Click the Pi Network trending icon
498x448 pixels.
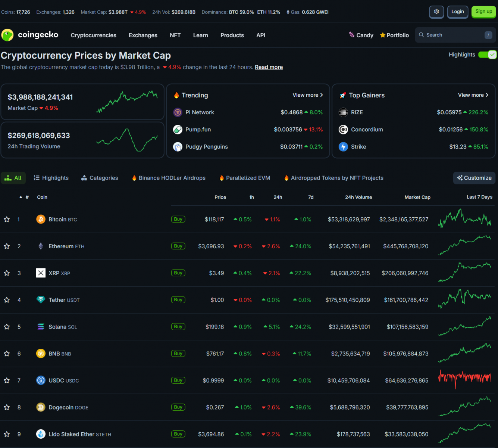point(178,112)
